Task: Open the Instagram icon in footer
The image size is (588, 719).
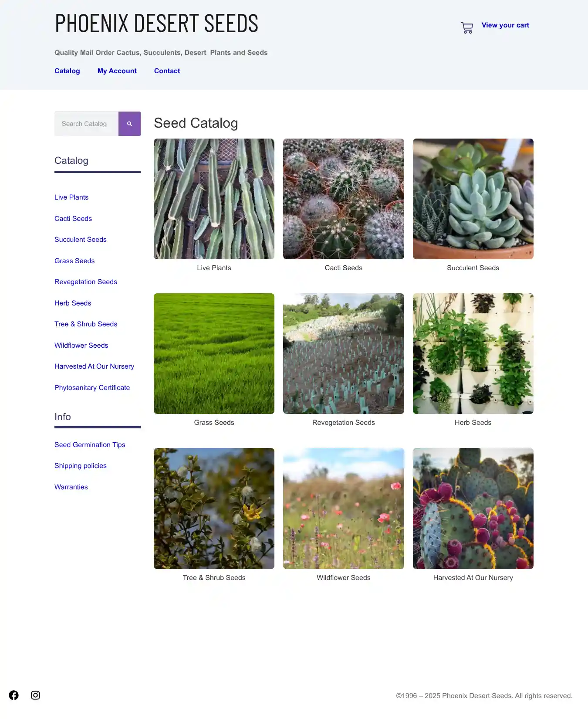Action: click(36, 695)
